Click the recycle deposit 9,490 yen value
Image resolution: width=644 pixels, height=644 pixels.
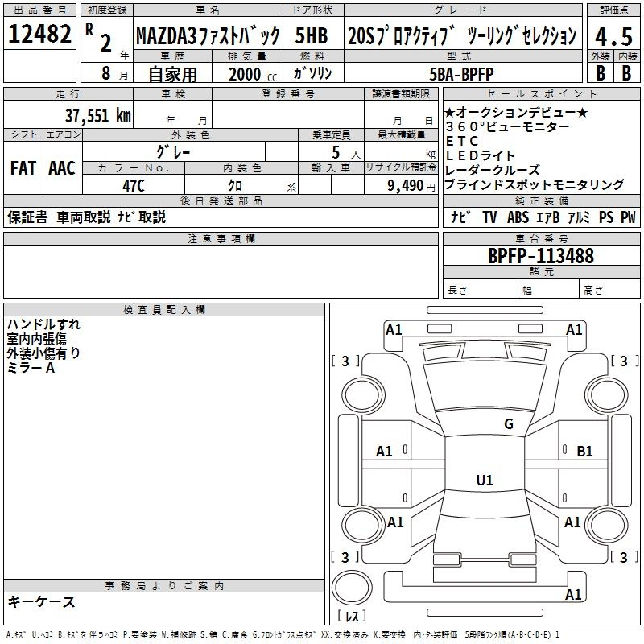pyautogui.click(x=402, y=185)
